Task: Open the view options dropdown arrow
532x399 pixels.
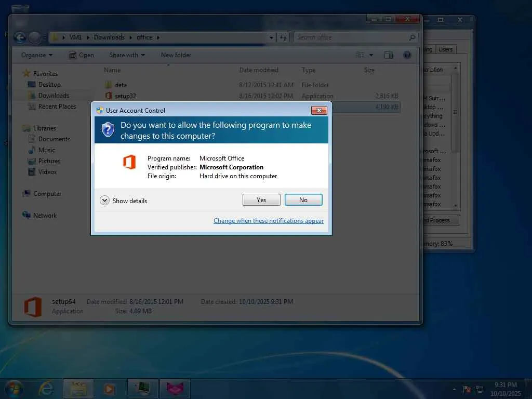Action: (x=371, y=55)
